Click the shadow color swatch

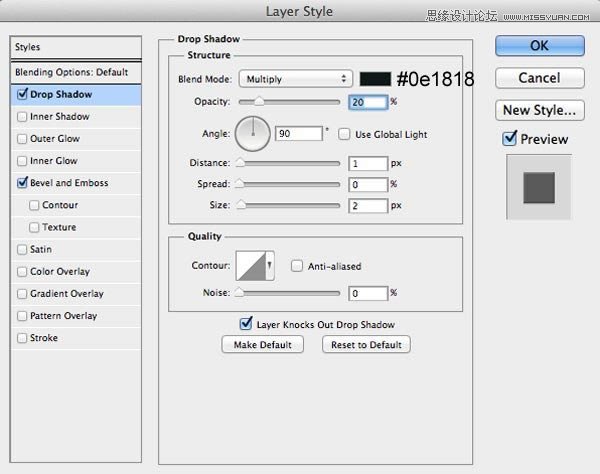(x=375, y=79)
